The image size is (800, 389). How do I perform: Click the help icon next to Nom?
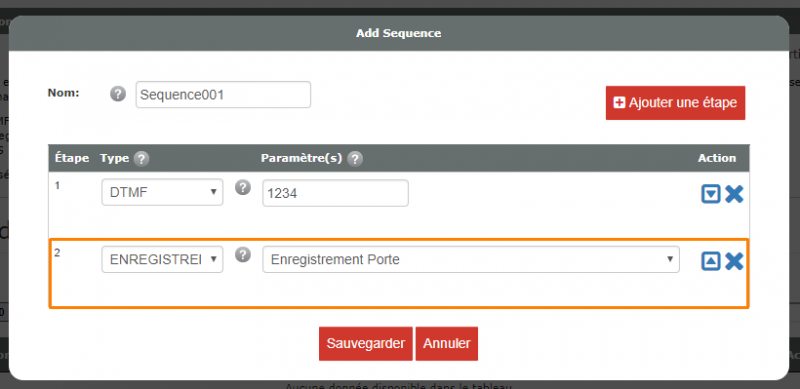118,94
